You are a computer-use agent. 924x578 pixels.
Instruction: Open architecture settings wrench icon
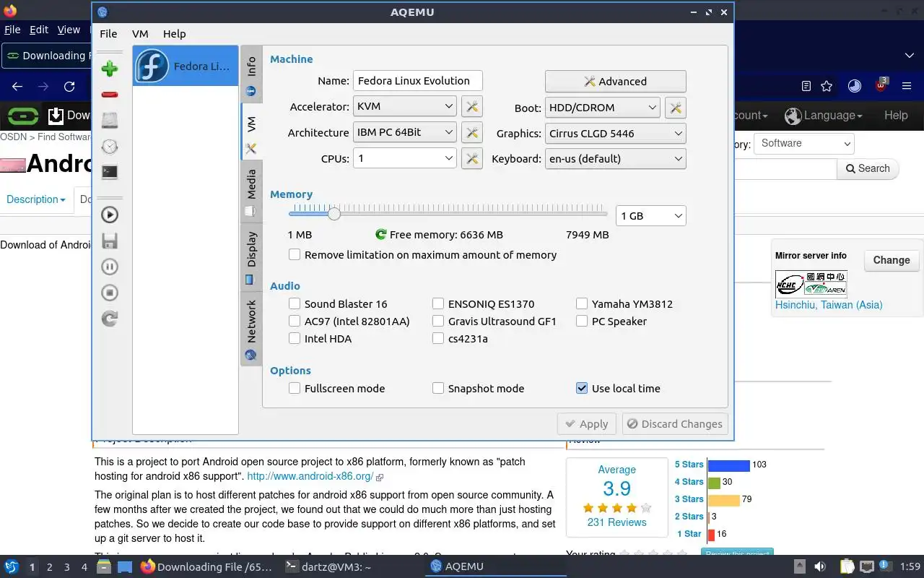472,133
